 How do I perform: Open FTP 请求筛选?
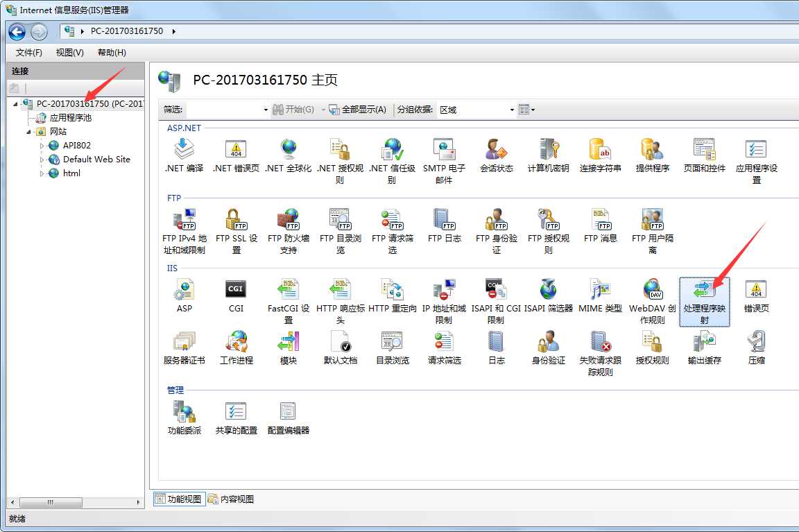(392, 232)
